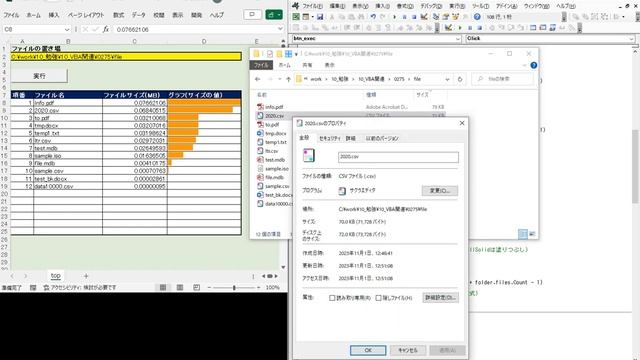This screenshot has height=360, width=640.
Task: Reset execution with the VBA stop icon
Action: coord(414,17)
